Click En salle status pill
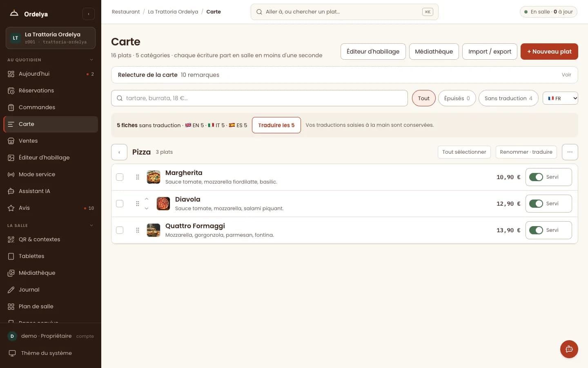The height and width of the screenshot is (368, 588). click(x=548, y=12)
